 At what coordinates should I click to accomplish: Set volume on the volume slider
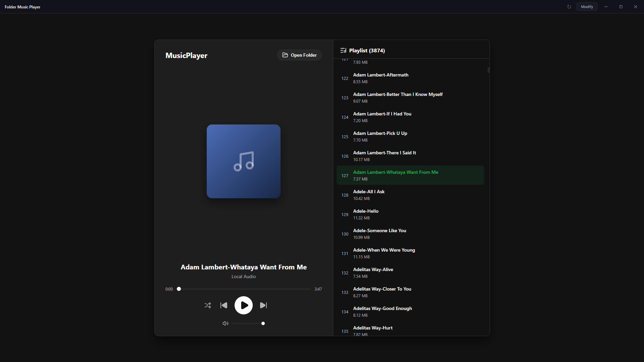coord(247,323)
